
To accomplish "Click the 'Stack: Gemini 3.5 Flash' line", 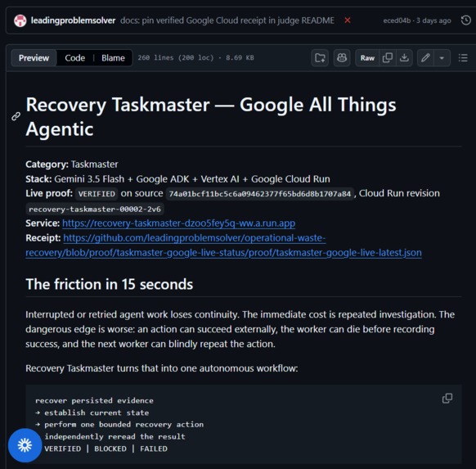I will point(177,179).
